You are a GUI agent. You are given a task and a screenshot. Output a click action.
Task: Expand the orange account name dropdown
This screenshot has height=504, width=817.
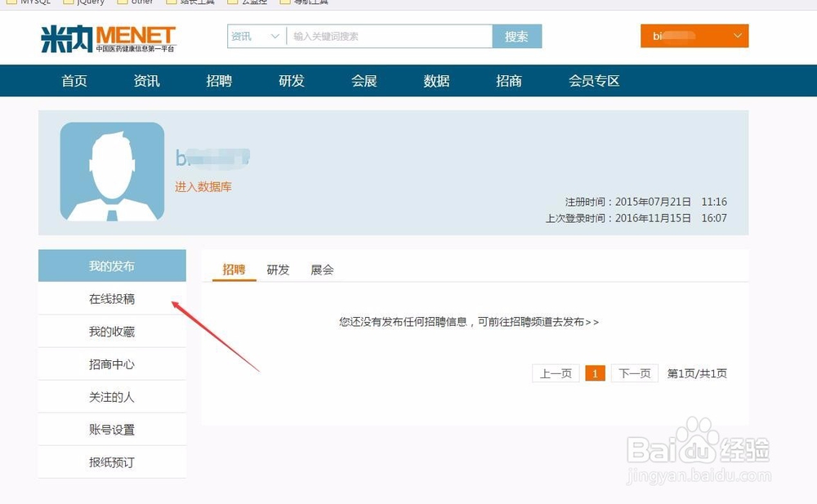pyautogui.click(x=694, y=36)
